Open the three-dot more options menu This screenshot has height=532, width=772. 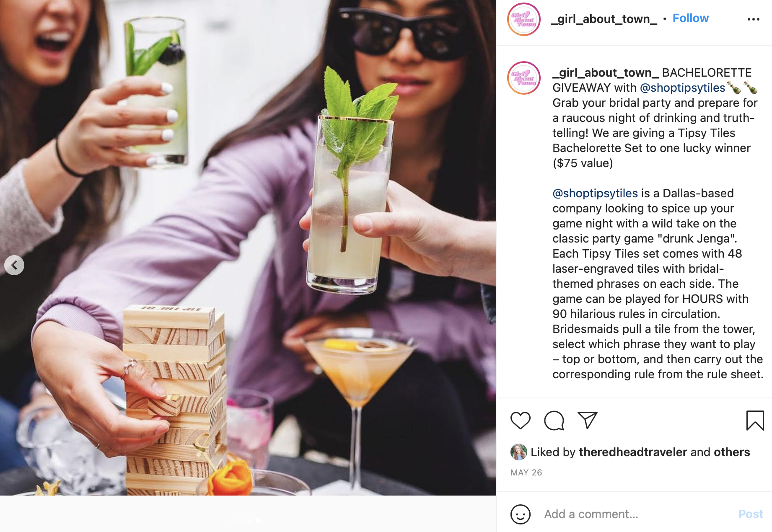(x=753, y=19)
